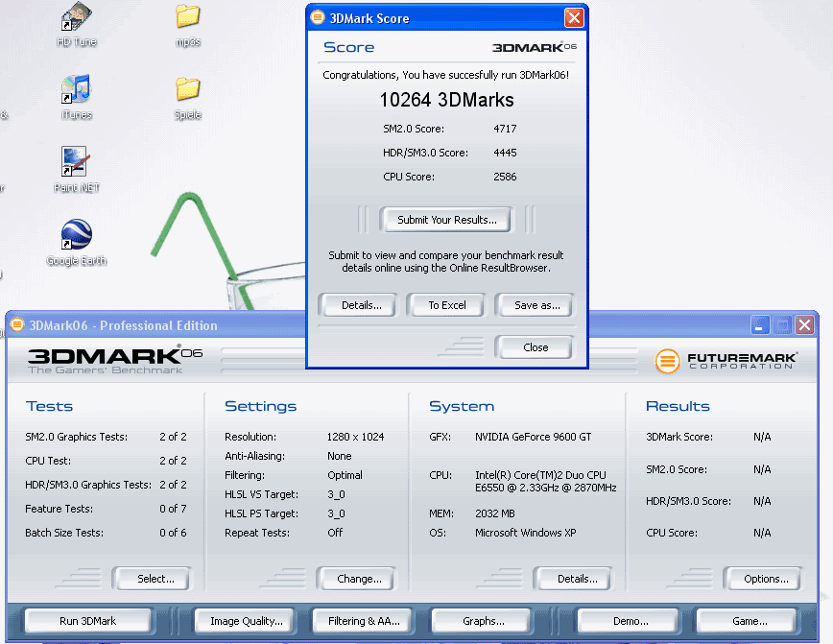Click Anti-Aliasing value None
Screen dimensions: 833x644
pyautogui.click(x=339, y=456)
